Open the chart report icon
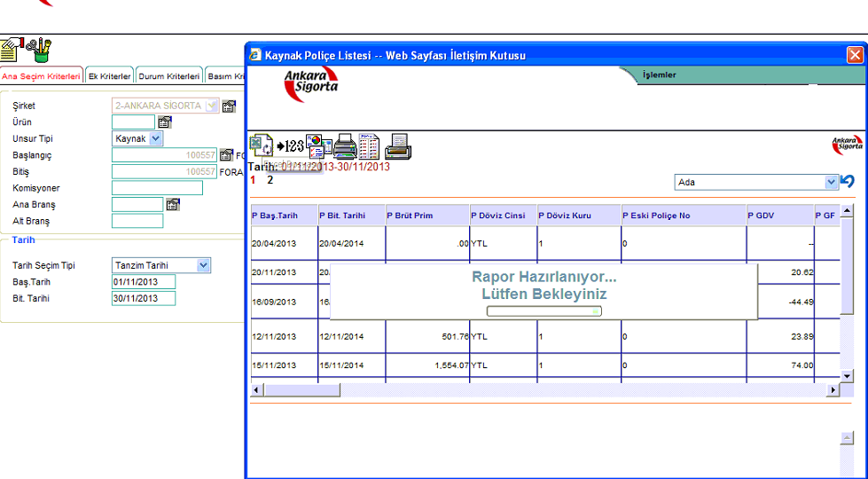Image resolution: width=868 pixels, height=479 pixels. pyautogui.click(x=318, y=145)
